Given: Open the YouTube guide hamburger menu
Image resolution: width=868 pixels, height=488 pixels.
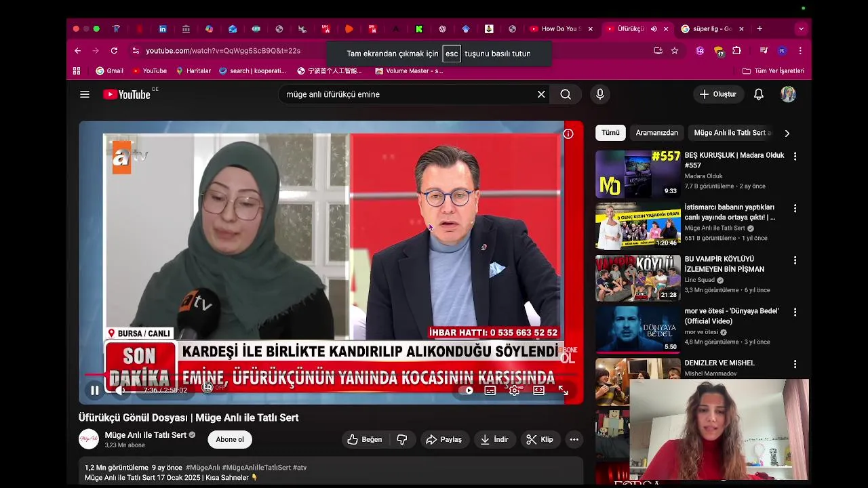Looking at the screenshot, I should point(85,94).
